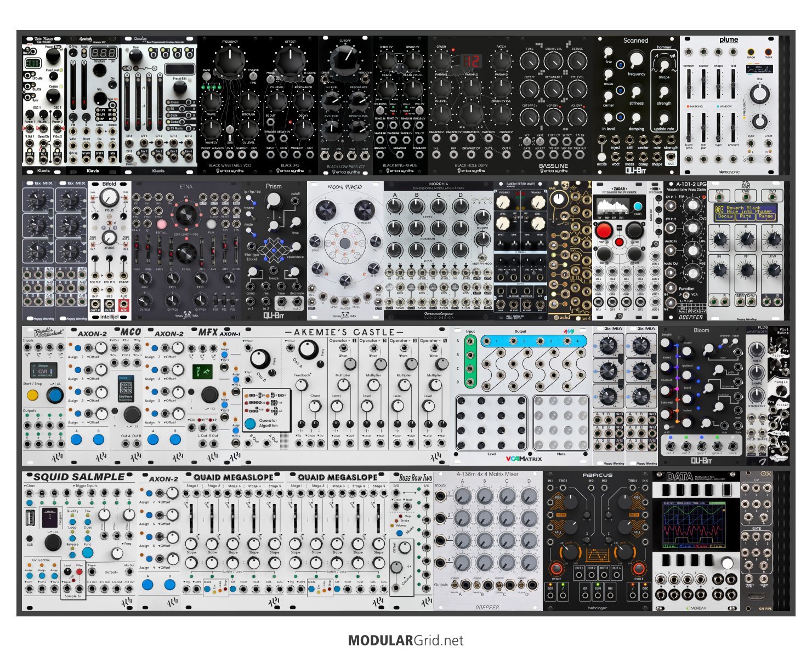Click the formant slider on Plume
Viewport: 812px width, 652px height.
(689, 83)
